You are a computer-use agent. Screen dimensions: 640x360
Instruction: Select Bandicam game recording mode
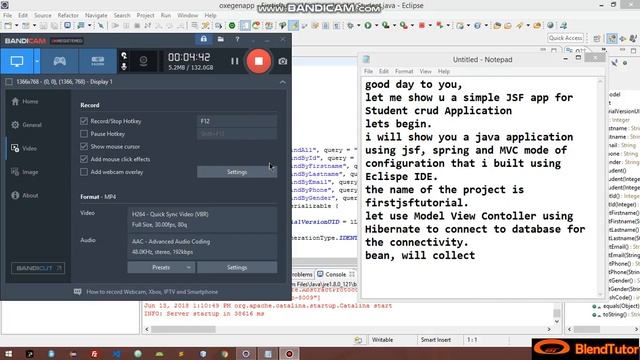[x=60, y=61]
